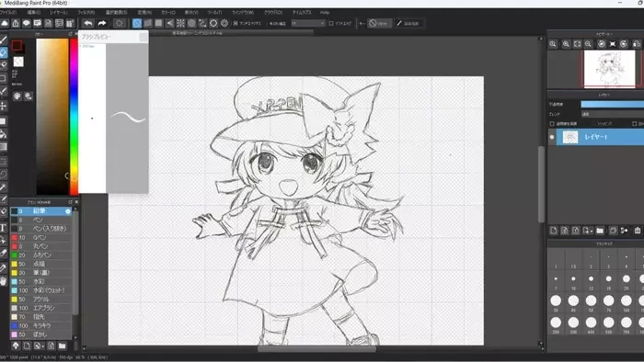Click the transparent color swatch
The image size is (644, 362).
(x=18, y=62)
